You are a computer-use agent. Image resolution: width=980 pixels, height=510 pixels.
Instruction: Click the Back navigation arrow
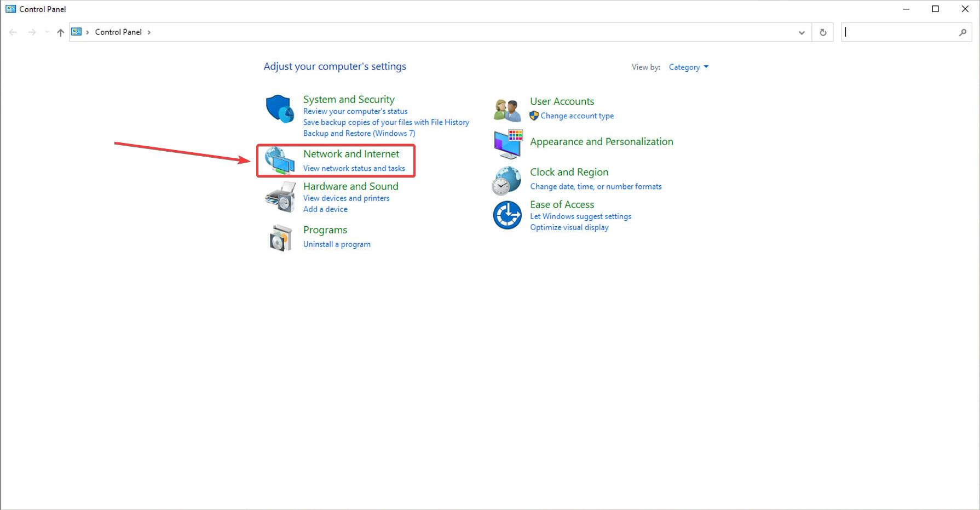[13, 32]
